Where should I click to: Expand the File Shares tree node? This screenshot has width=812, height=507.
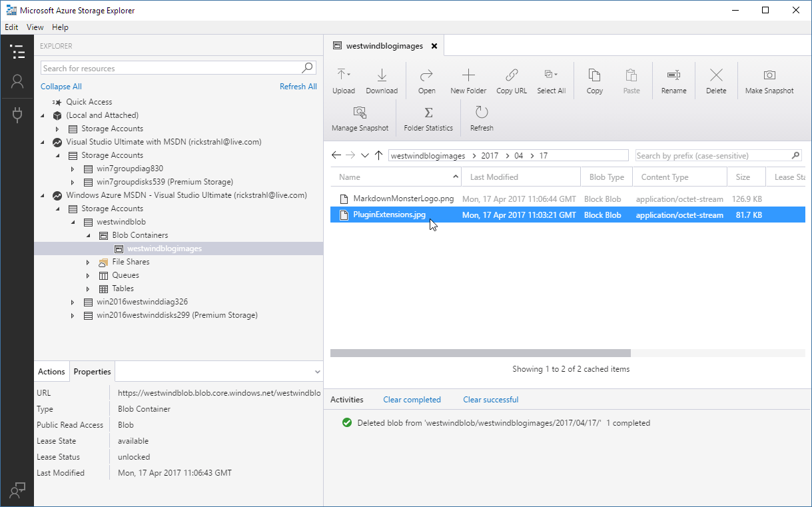tap(88, 262)
